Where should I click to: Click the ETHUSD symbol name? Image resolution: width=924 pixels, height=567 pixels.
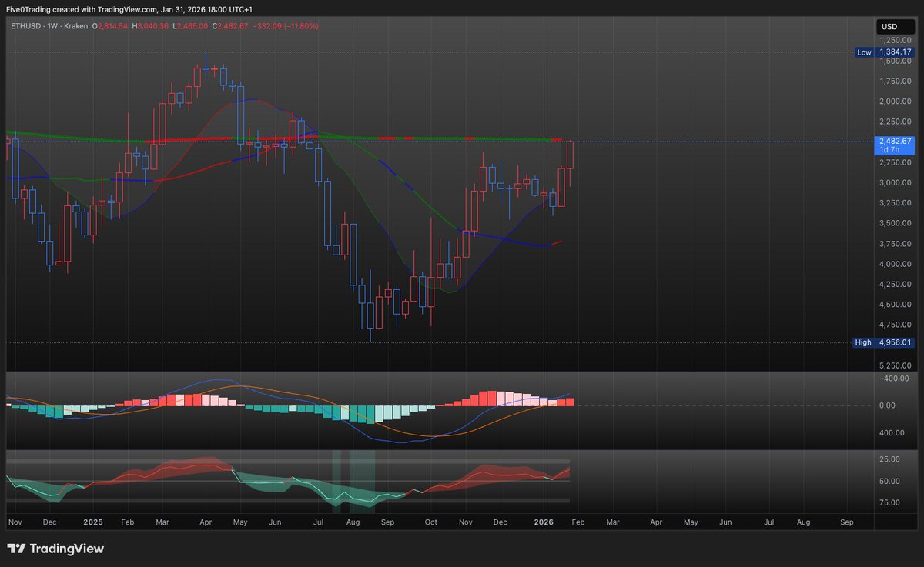coord(26,26)
